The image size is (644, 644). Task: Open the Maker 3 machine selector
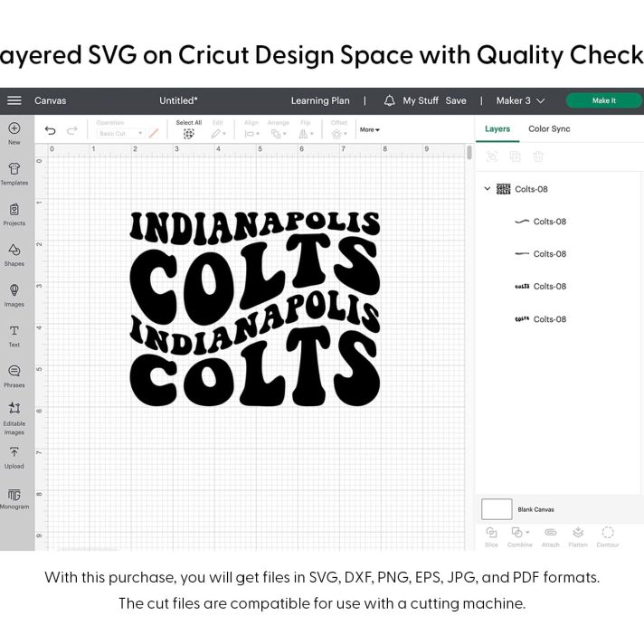(520, 100)
